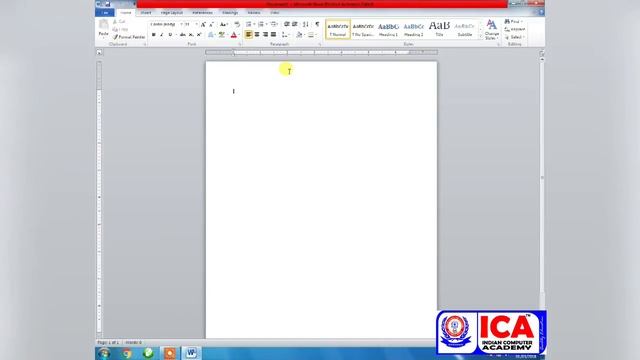Switch to the View tab
The width and height of the screenshot is (640, 360).
coord(275,13)
